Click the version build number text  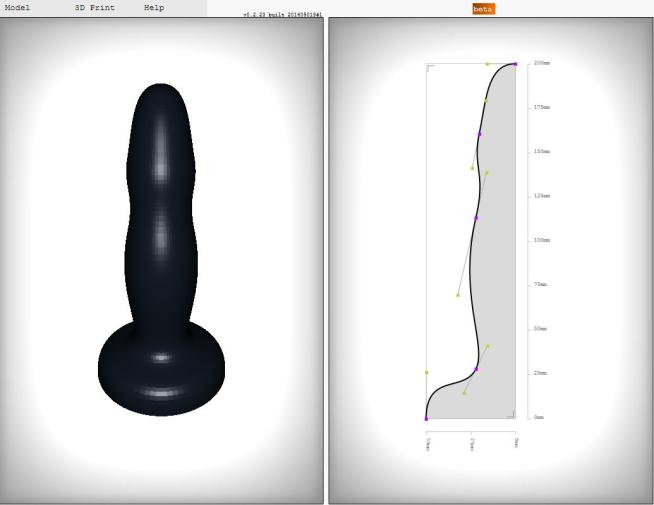coord(281,16)
